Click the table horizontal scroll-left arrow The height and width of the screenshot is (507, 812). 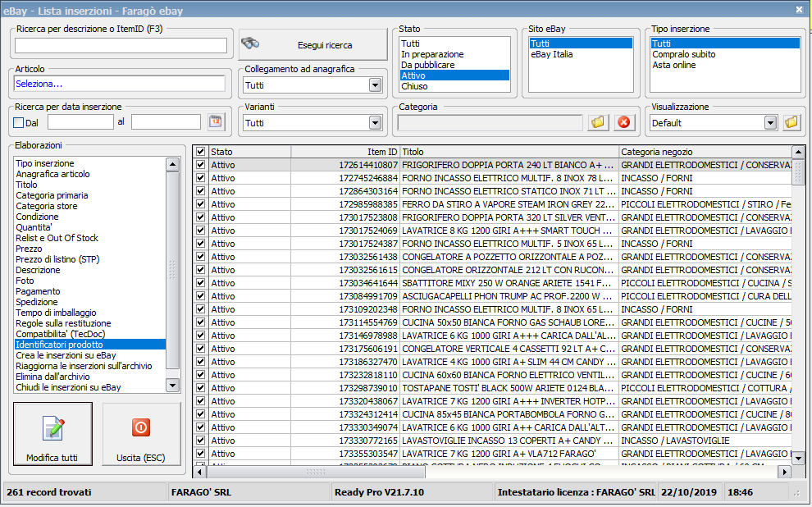click(200, 472)
